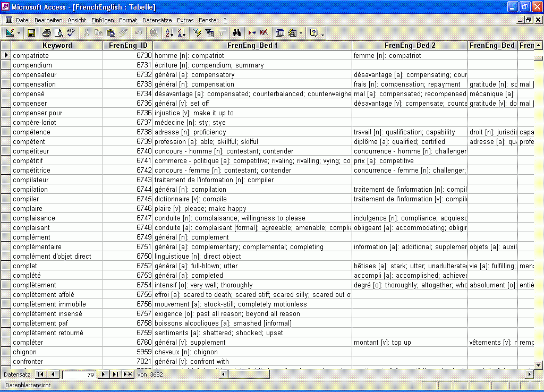
Task: Show the Database window icon
Action: click(x=280, y=32)
